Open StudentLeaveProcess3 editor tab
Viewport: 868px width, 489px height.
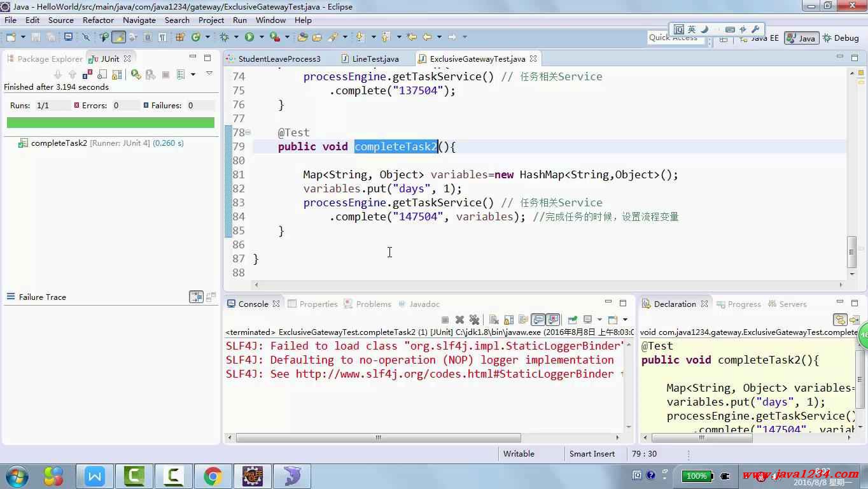274,59
